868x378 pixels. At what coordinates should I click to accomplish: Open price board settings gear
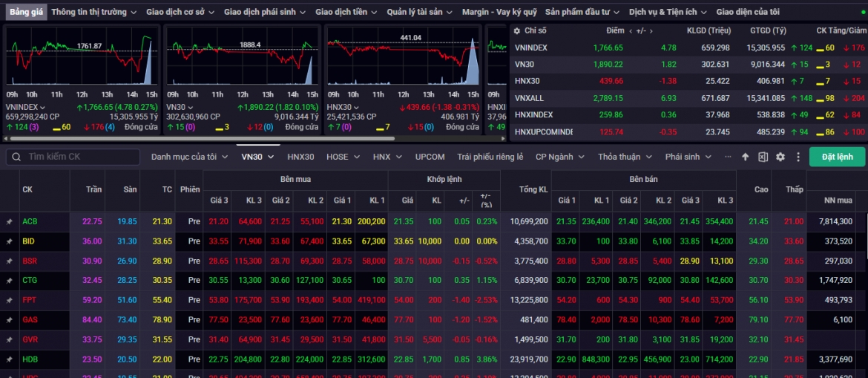780,157
